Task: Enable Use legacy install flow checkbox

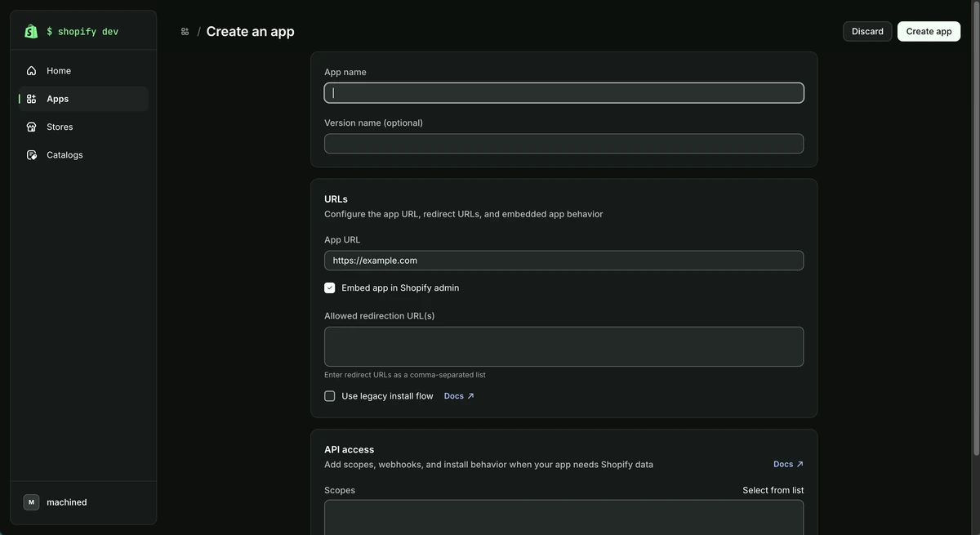Action: [330, 396]
